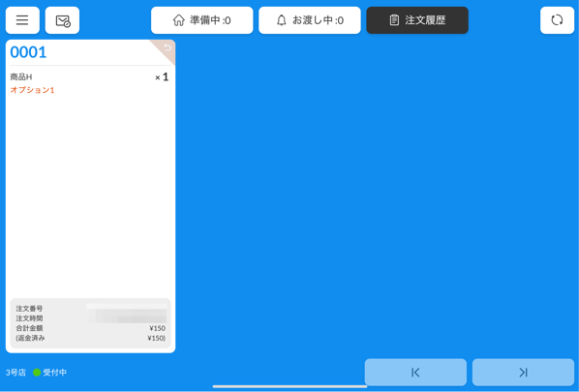Click the 3号店 store label

[15, 373]
